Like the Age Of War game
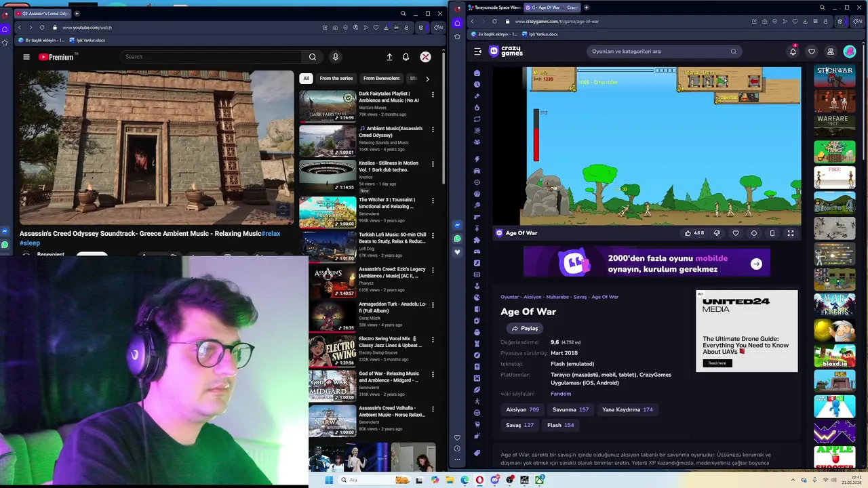Screen dimensions: 868x488 694,233
